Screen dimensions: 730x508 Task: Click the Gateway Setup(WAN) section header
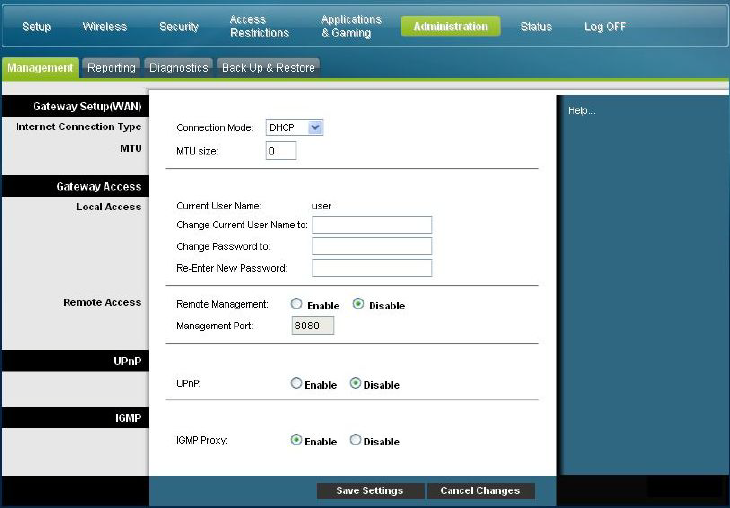point(75,106)
